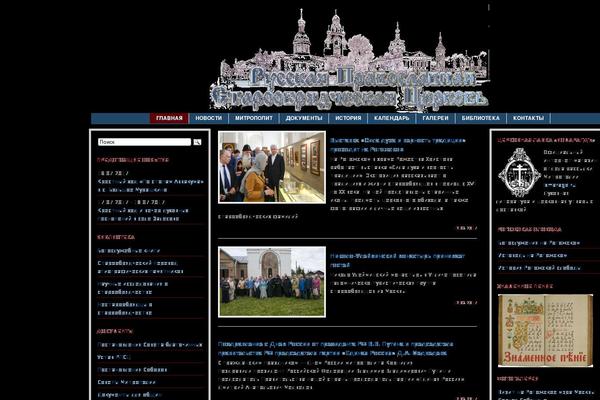Open the Советы Митрополии documents link
This screenshot has width=600, height=400.
click(x=126, y=382)
